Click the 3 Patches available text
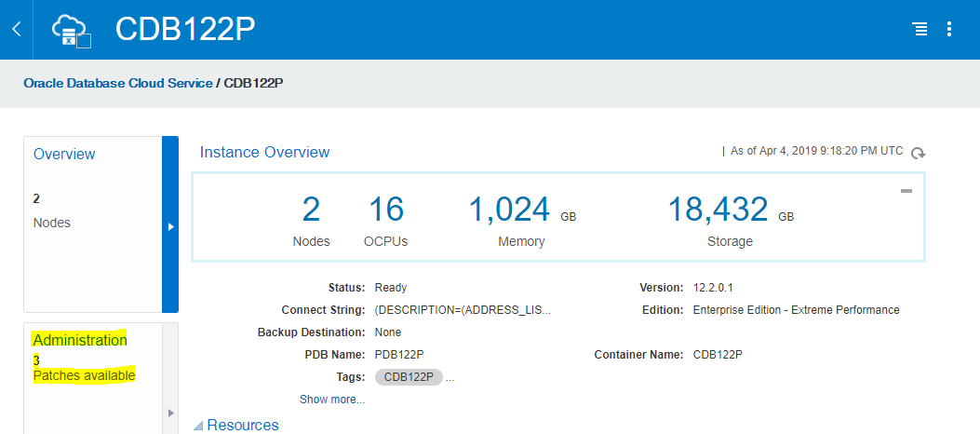980x434 pixels. [x=84, y=375]
